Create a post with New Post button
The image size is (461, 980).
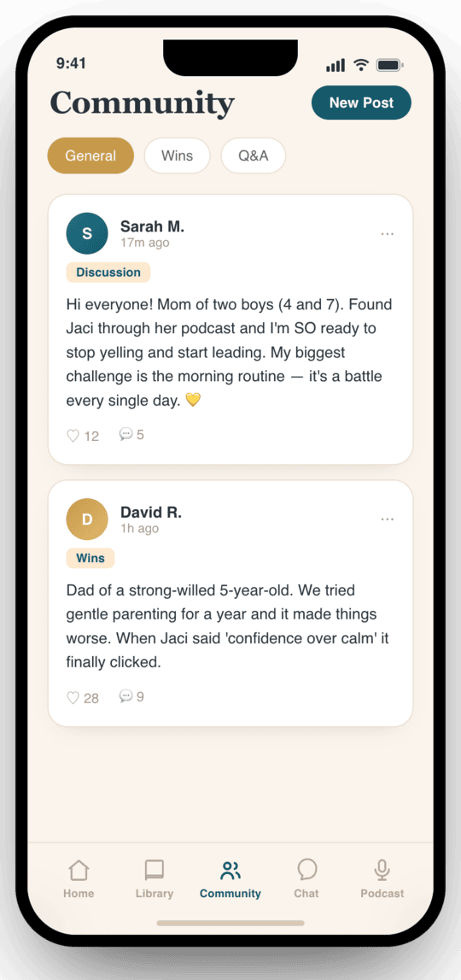pos(362,103)
